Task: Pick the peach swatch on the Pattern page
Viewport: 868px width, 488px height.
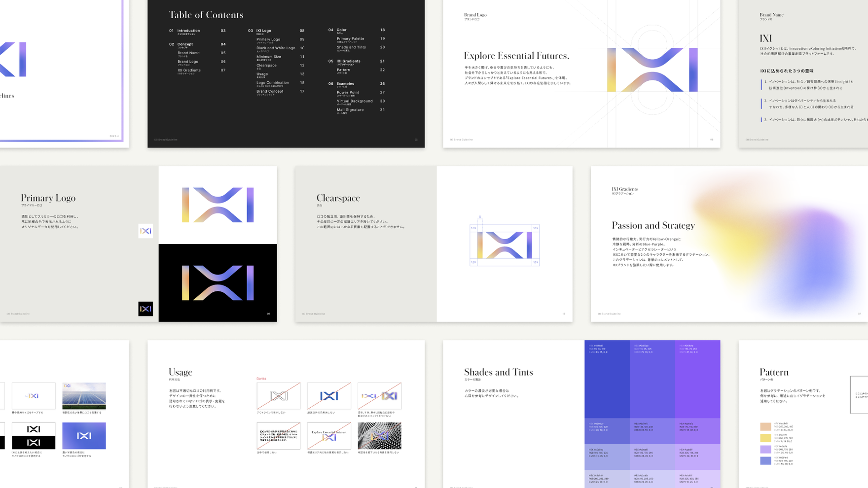Action: [x=765, y=426]
